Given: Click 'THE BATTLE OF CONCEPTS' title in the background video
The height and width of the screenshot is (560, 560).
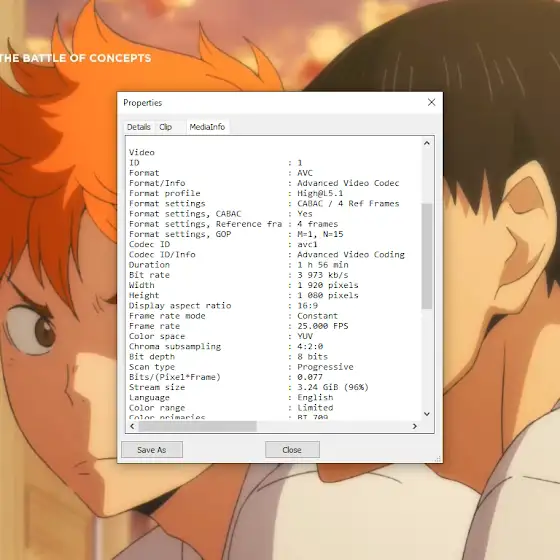Looking at the screenshot, I should pyautogui.click(x=75, y=58).
